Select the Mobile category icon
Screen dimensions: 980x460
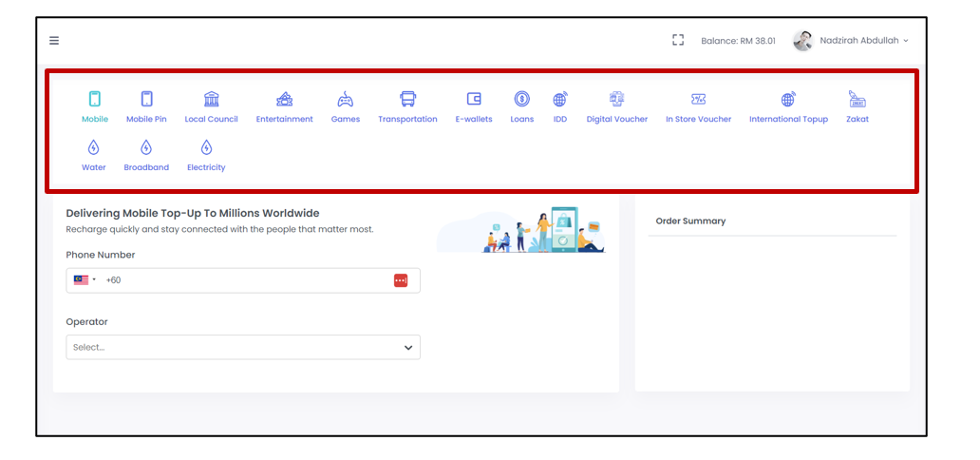point(94,99)
